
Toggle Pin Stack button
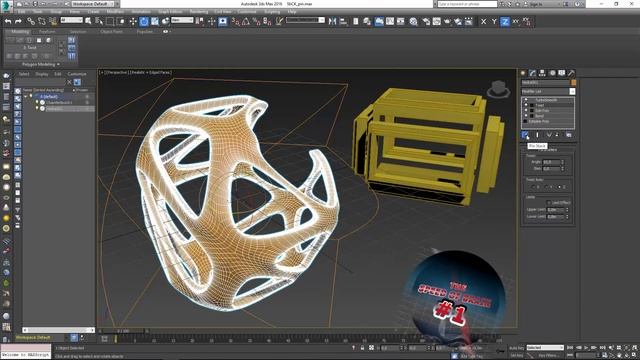(525, 135)
